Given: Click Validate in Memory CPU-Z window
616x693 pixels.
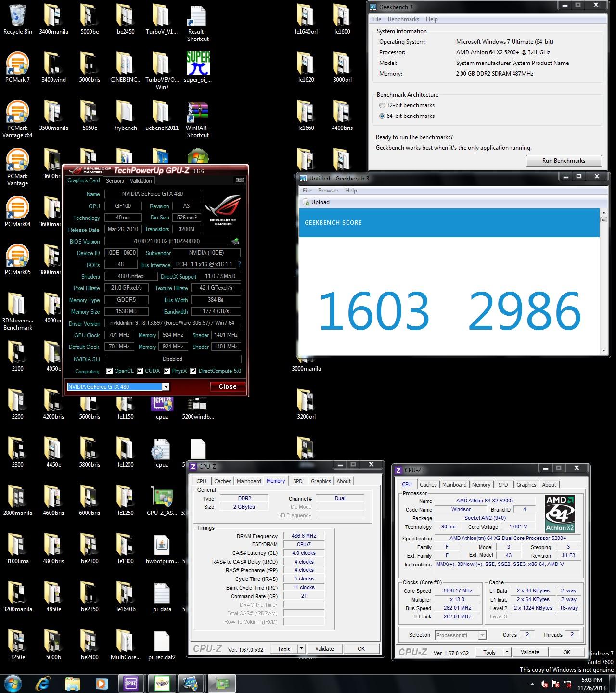Looking at the screenshot, I should click(324, 649).
